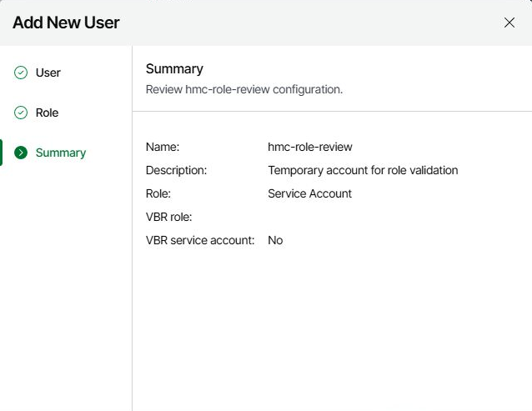
Task: Click the Summary heading in the main panel
Action: click(174, 69)
